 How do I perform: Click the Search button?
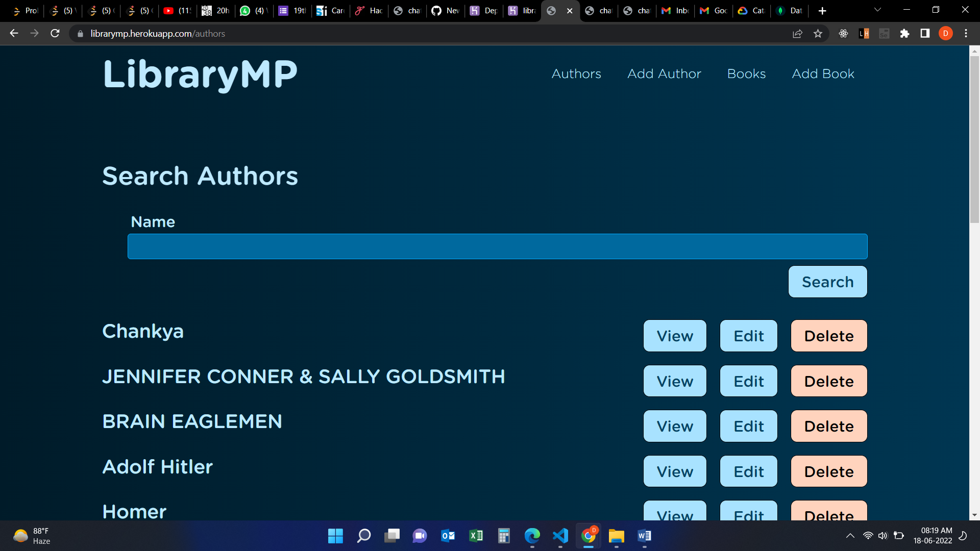pos(827,281)
